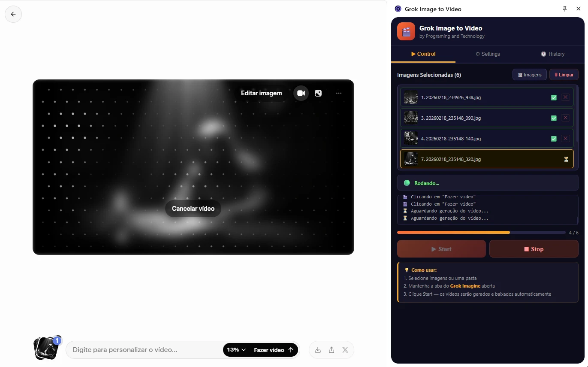
Task: Remove image 20260218_234926_938.jpg with red X
Action: [565, 97]
